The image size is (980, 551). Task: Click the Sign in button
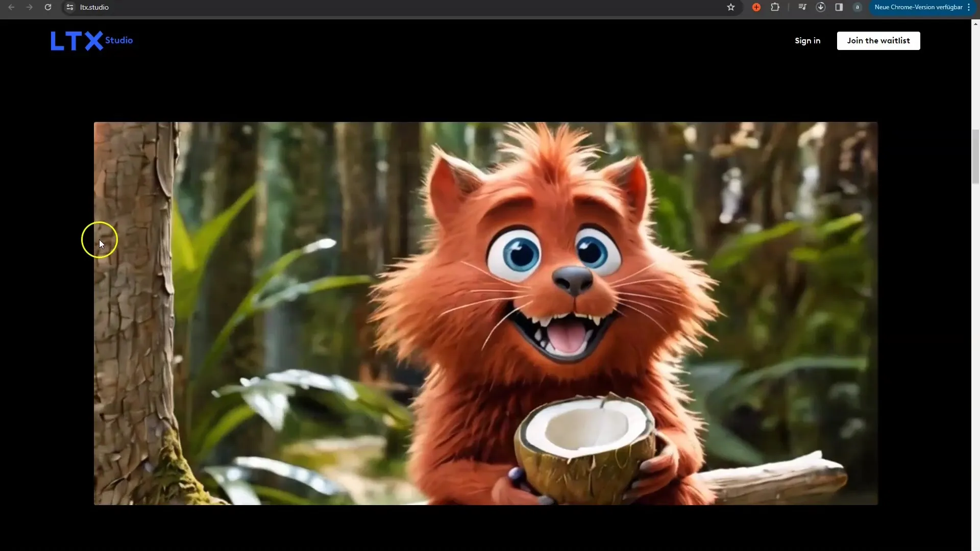click(x=807, y=40)
